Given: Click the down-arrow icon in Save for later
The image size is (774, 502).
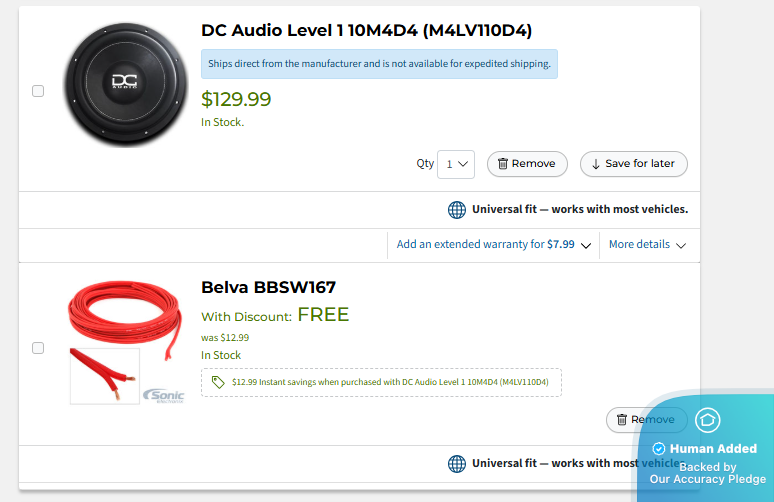Looking at the screenshot, I should [596, 164].
